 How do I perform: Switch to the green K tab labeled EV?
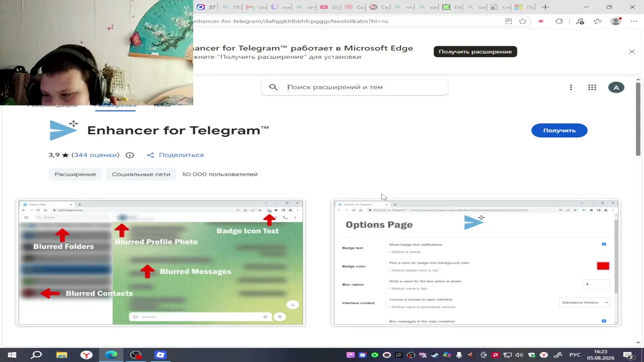(x=453, y=7)
